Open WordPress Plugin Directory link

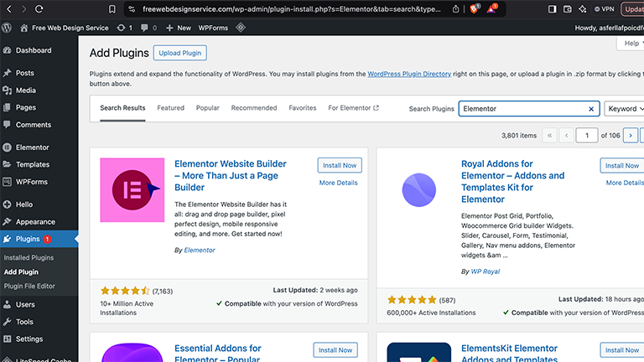(409, 74)
